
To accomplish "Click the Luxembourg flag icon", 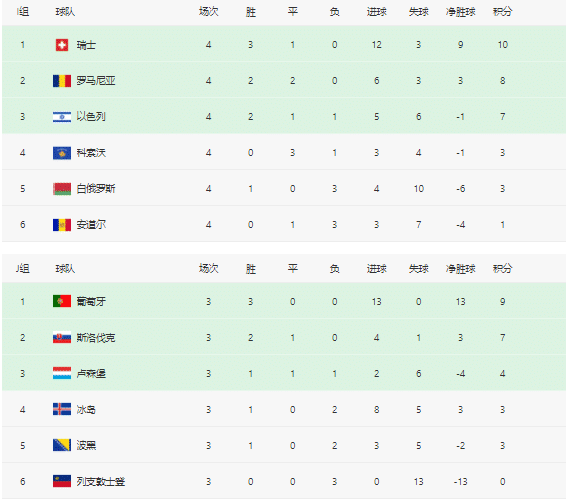I will click(62, 373).
